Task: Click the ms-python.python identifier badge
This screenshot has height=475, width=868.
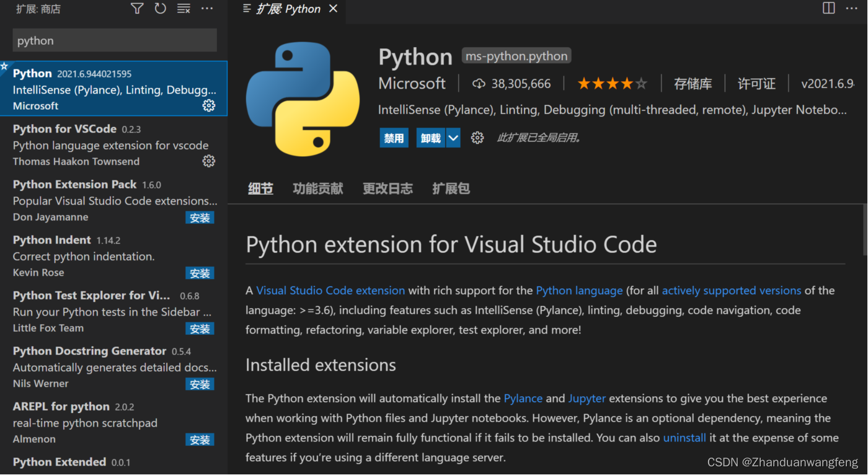Action: pyautogui.click(x=516, y=56)
